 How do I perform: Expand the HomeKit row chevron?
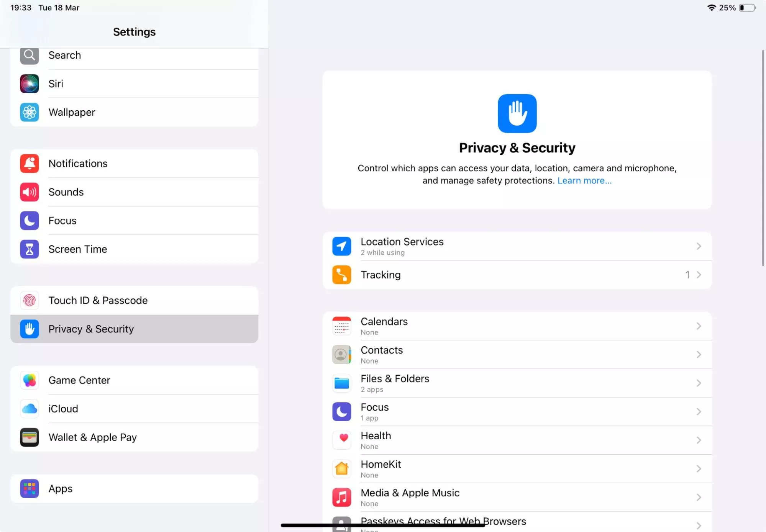[x=699, y=469]
